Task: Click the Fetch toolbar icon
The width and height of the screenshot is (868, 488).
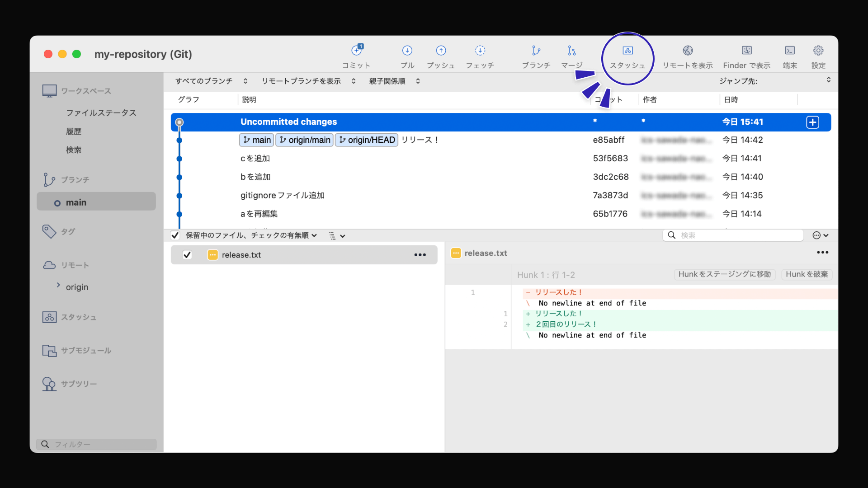Action: click(x=480, y=50)
